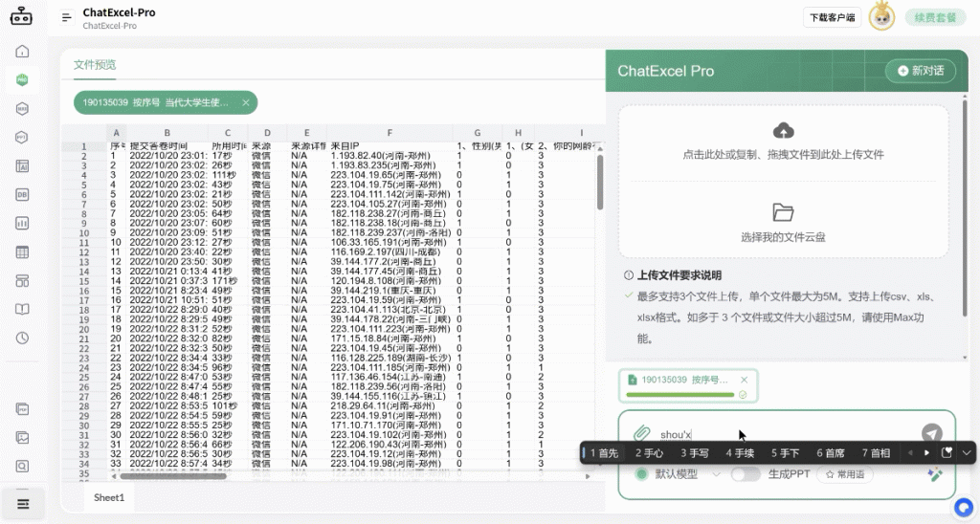Open the template layout sidebar icon
Image resolution: width=980 pixels, height=524 pixels.
22,281
